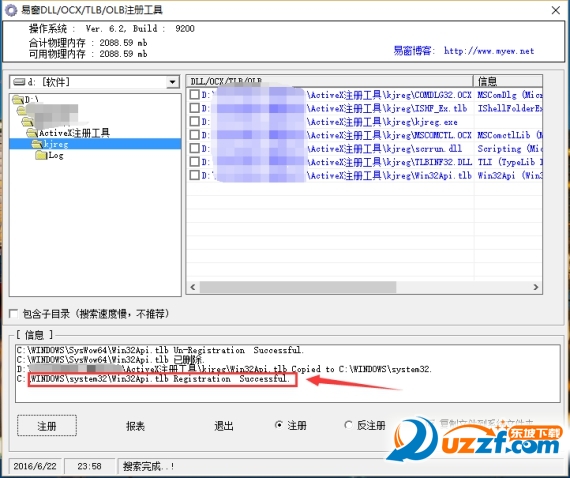Click the COMDLG32.OCX file path

coord(337,95)
